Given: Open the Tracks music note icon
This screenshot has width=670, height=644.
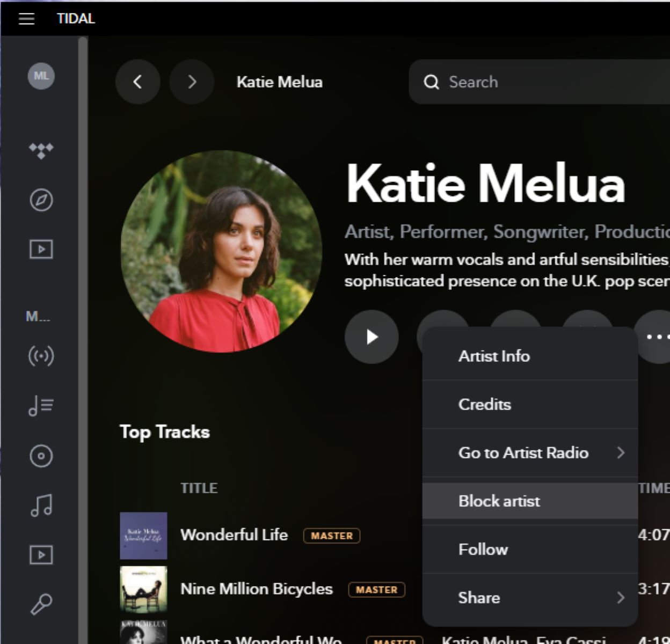Looking at the screenshot, I should click(x=41, y=505).
